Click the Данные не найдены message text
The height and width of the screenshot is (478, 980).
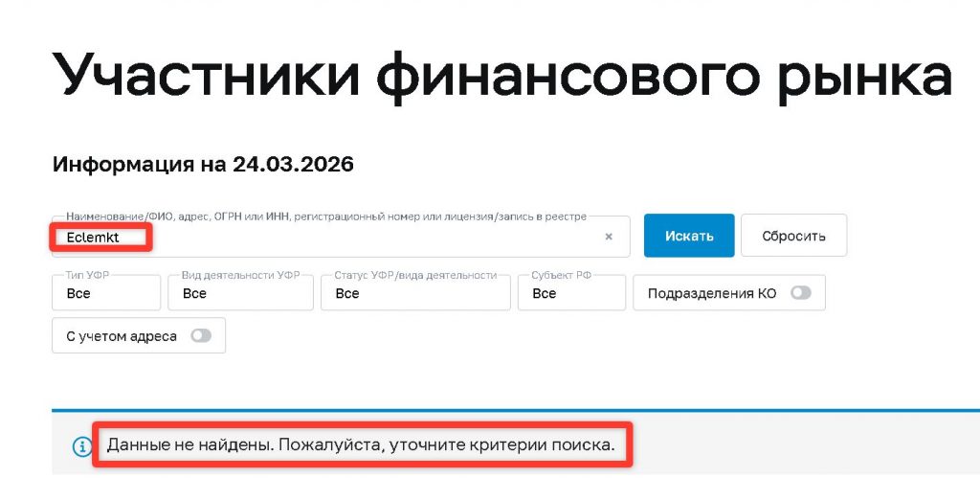pos(360,445)
